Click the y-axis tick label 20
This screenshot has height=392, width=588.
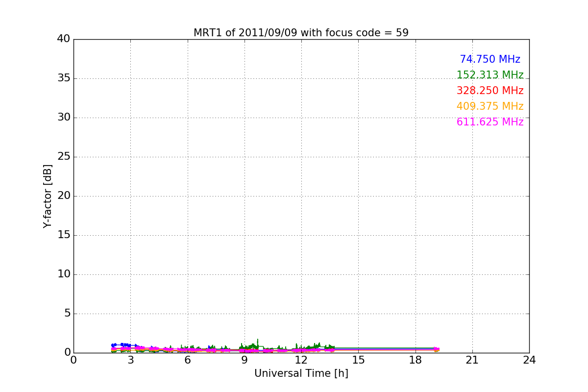[63, 196]
